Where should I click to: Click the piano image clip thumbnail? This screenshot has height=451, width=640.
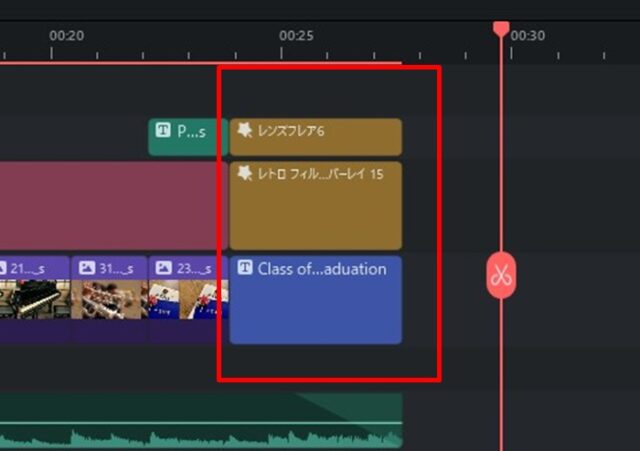(32, 299)
